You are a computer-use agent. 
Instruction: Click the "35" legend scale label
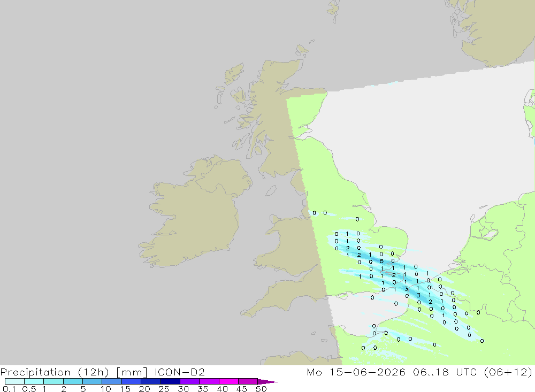pyautogui.click(x=203, y=389)
